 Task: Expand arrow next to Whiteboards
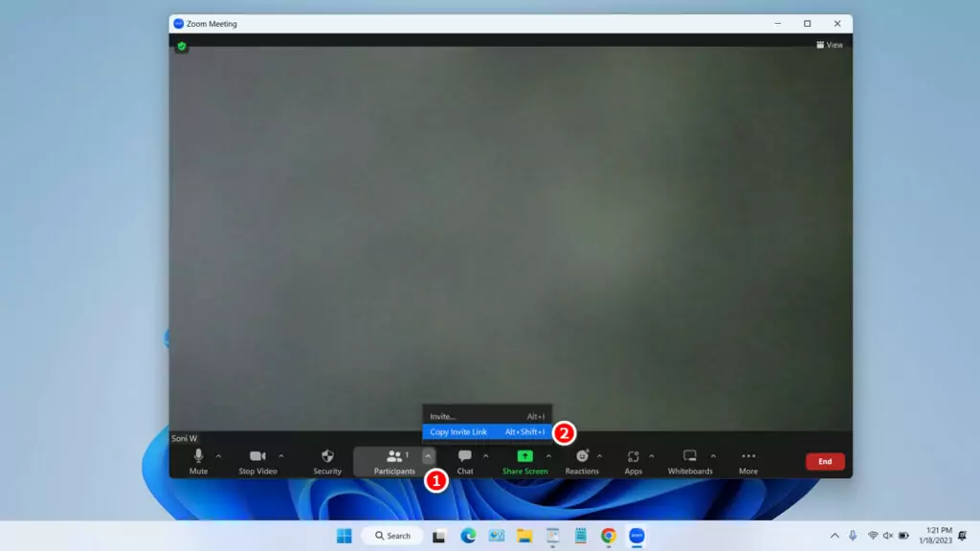[713, 456]
